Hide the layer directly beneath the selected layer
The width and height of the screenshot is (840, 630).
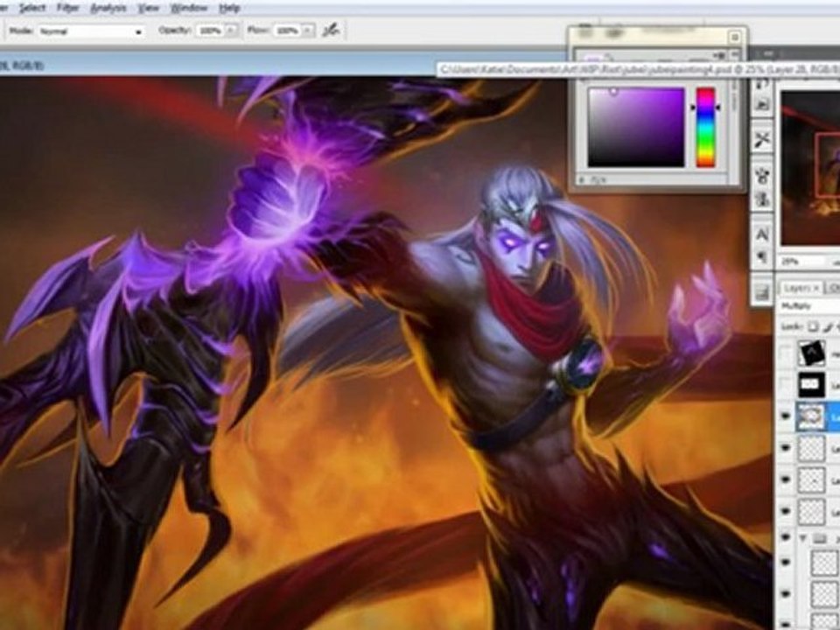pos(786,448)
